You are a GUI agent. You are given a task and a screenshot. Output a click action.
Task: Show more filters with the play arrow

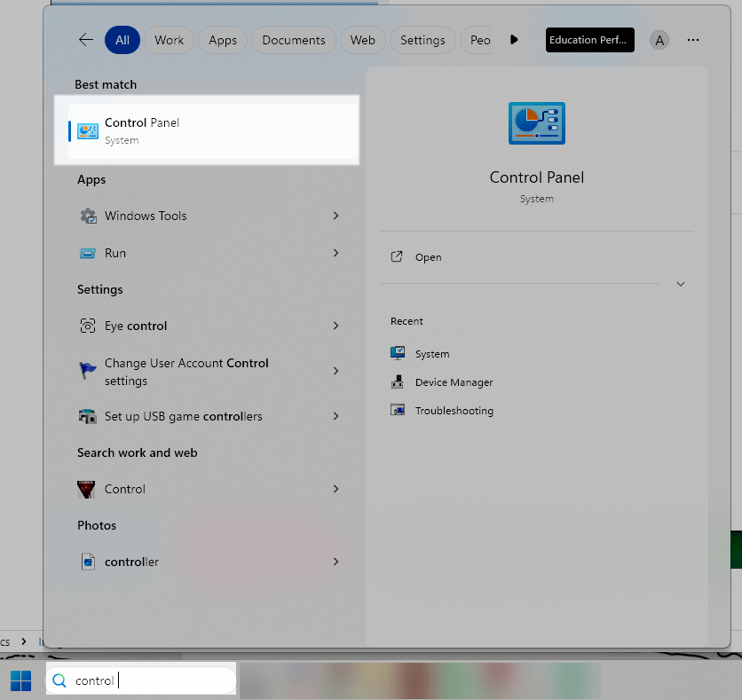515,40
